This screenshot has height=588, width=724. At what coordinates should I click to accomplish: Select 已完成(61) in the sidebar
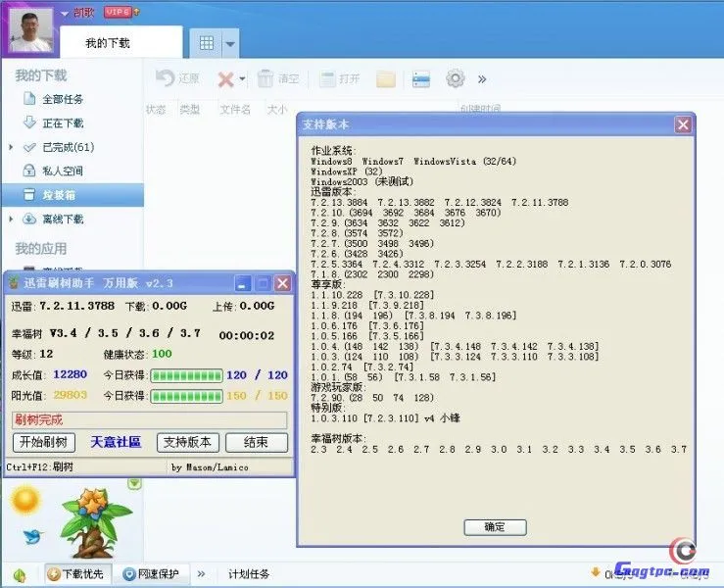tap(69, 147)
